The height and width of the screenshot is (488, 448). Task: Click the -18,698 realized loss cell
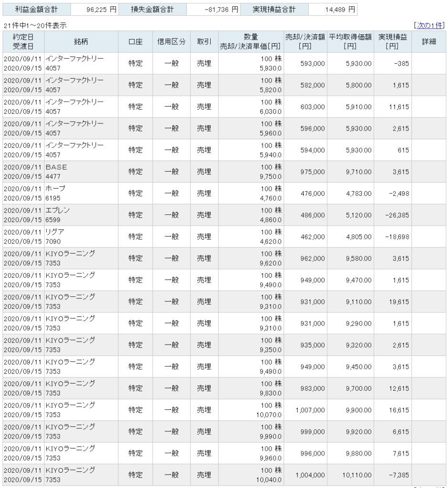pyautogui.click(x=393, y=237)
